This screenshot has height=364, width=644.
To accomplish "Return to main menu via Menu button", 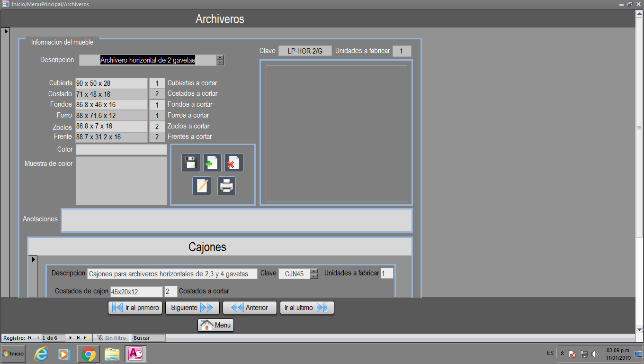I will (x=215, y=325).
